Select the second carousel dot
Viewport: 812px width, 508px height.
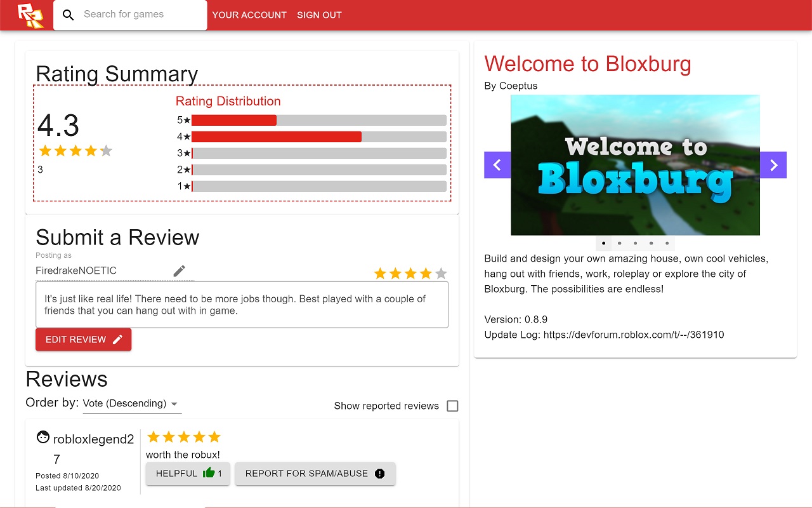tap(619, 243)
